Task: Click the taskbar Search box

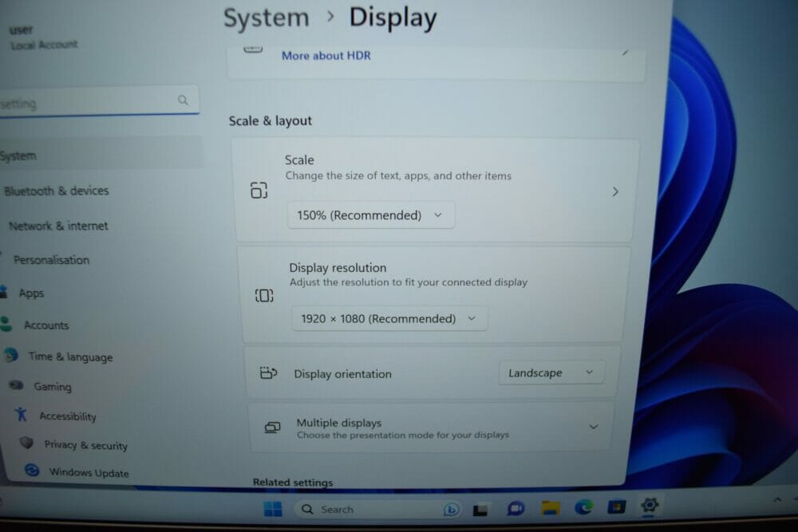Action: pyautogui.click(x=378, y=509)
